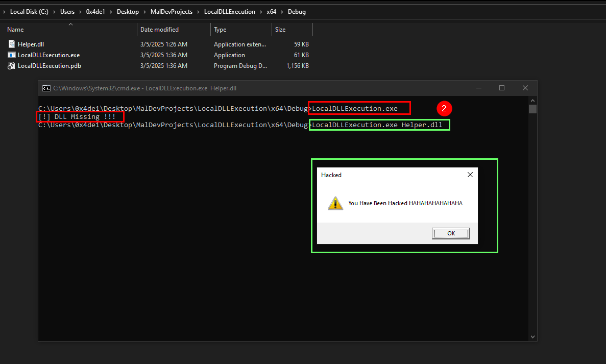
Task: Close the Hacked message box
Action: tap(470, 175)
